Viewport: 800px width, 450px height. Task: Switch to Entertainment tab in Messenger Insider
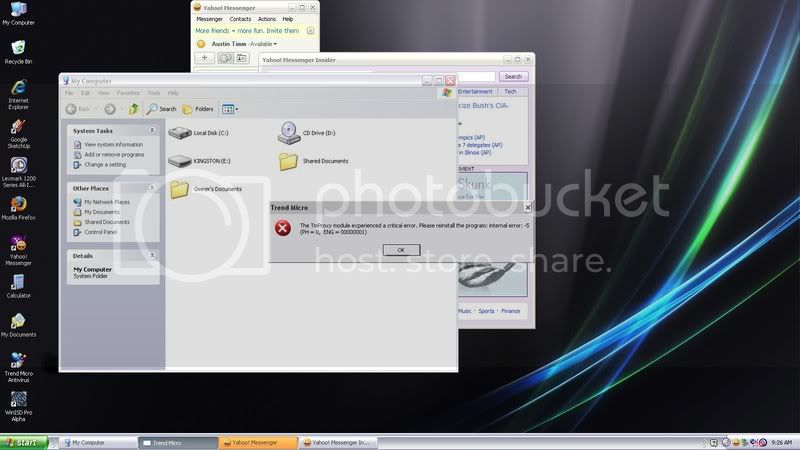pos(475,92)
